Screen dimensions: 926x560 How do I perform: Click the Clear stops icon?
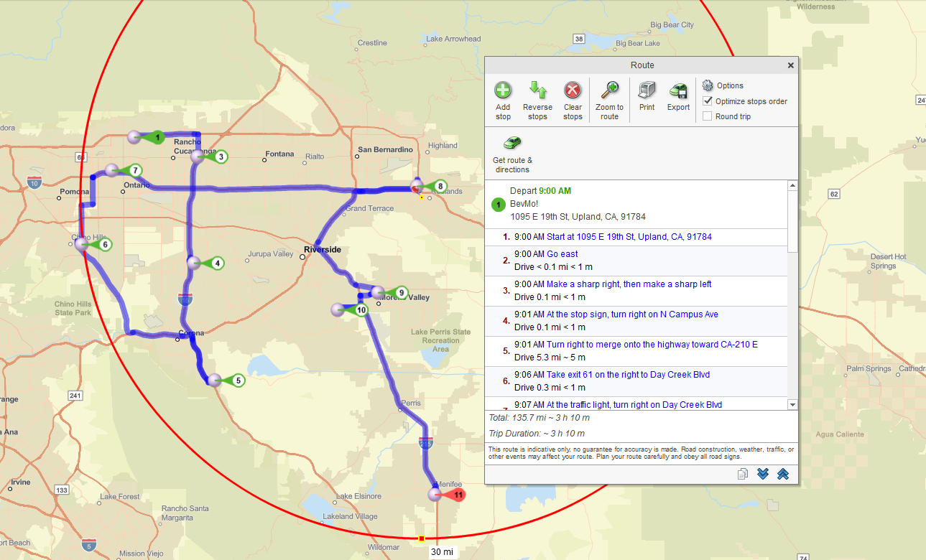[573, 99]
